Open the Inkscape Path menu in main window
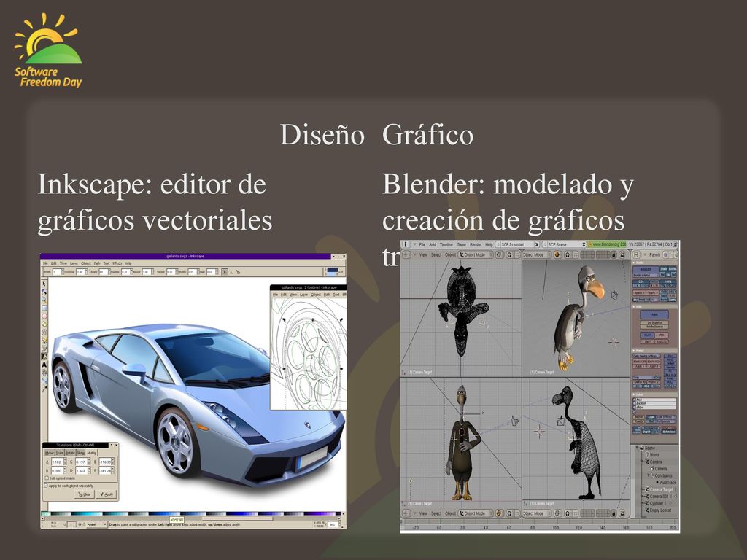Image resolution: width=747 pixels, height=560 pixels. (x=97, y=263)
